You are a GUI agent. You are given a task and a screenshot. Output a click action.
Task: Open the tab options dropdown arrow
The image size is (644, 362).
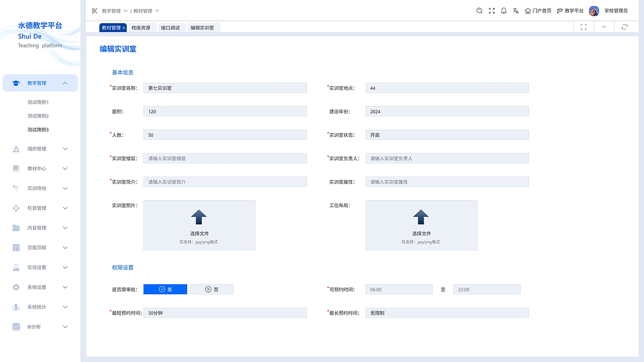604,27
